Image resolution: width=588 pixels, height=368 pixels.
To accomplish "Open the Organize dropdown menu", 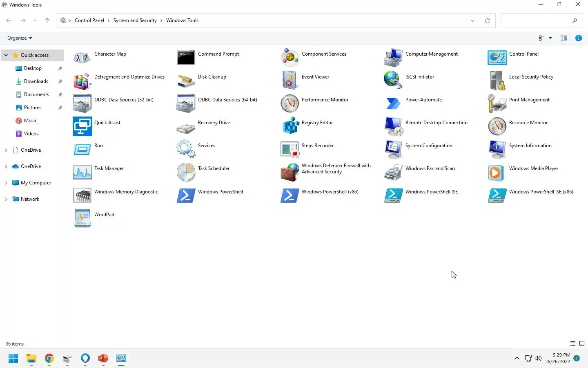I will click(20, 38).
